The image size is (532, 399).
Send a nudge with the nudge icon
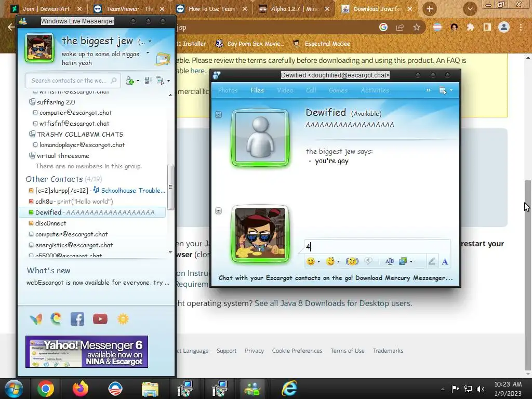pyautogui.click(x=352, y=261)
